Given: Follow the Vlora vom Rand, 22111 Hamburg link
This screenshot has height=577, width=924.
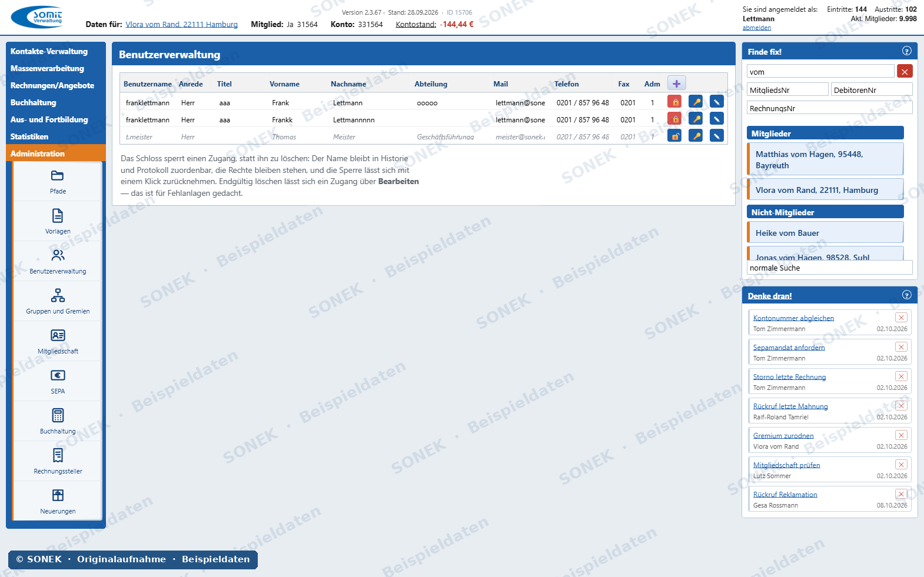Looking at the screenshot, I should pos(181,25).
